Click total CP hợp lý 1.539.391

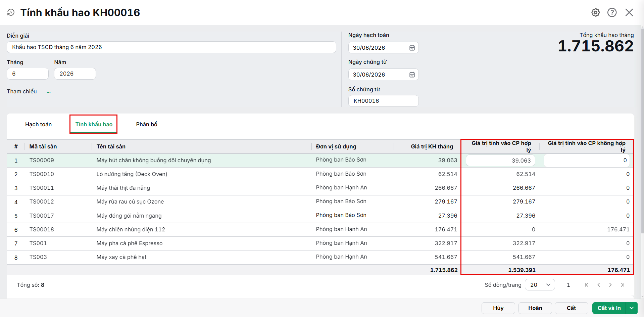click(x=522, y=270)
